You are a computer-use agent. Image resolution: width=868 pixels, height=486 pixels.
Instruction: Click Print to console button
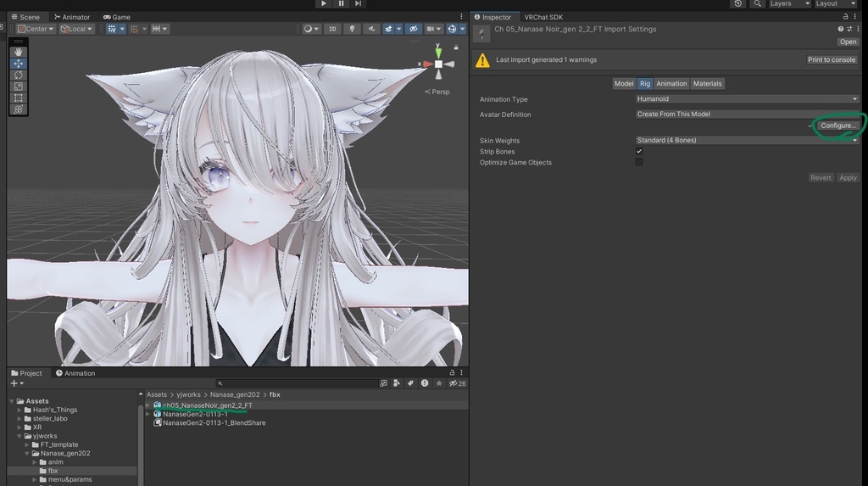[831, 60]
